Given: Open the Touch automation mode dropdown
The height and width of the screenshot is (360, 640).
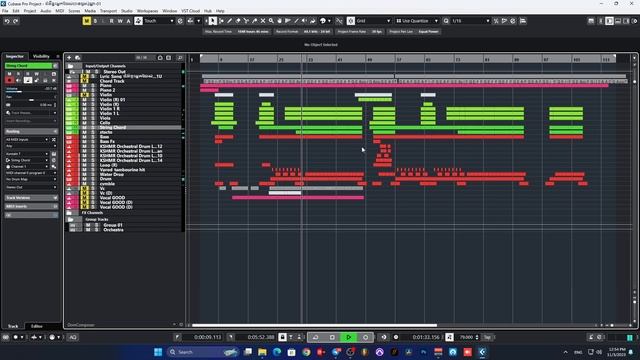Looking at the screenshot, I should coord(159,21).
